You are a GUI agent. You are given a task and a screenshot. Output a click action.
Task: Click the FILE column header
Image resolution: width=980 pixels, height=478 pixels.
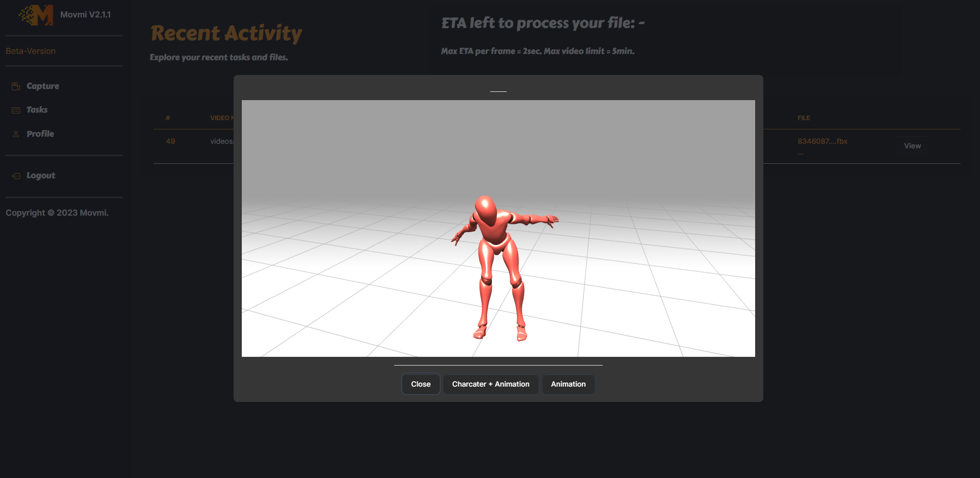[804, 118]
